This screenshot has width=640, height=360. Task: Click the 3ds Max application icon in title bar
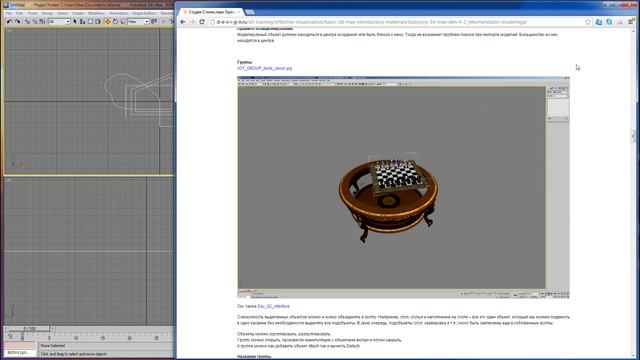point(6,5)
